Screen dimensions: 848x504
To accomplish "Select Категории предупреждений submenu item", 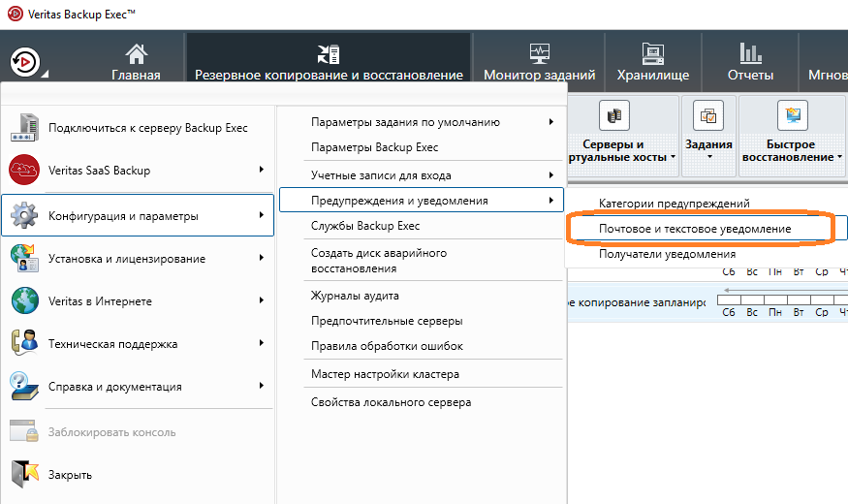I will (x=674, y=204).
